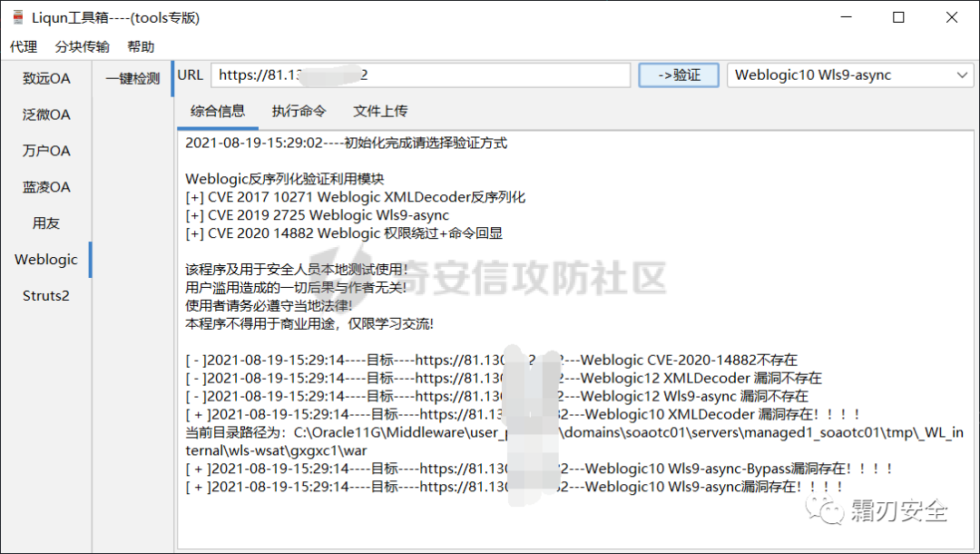Viewport: 980px width, 554px height.
Task: Switch to the 执行命令 tab
Action: (299, 112)
